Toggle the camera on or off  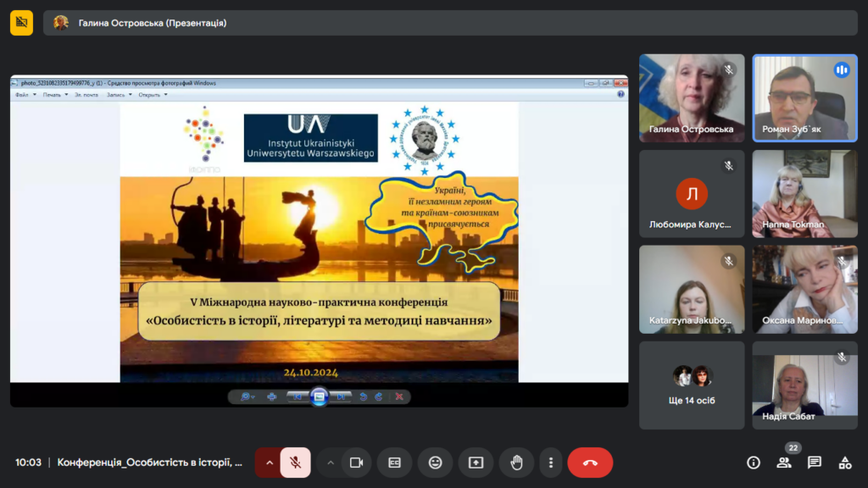356,463
